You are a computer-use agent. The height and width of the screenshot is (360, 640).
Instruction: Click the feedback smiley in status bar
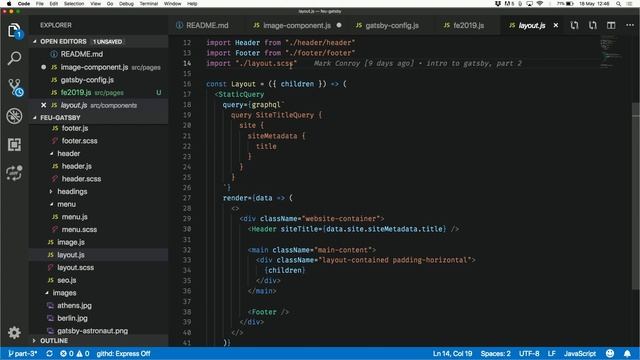[x=610, y=353]
